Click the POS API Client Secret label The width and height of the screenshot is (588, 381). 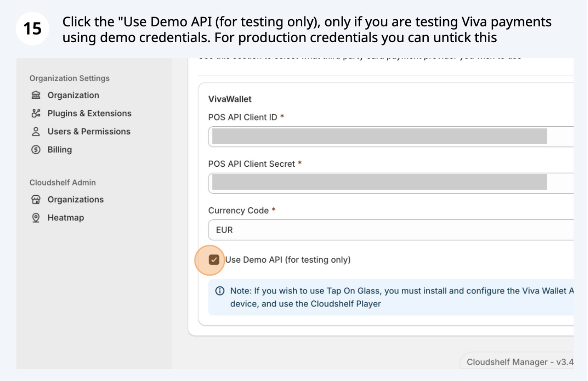(x=251, y=164)
